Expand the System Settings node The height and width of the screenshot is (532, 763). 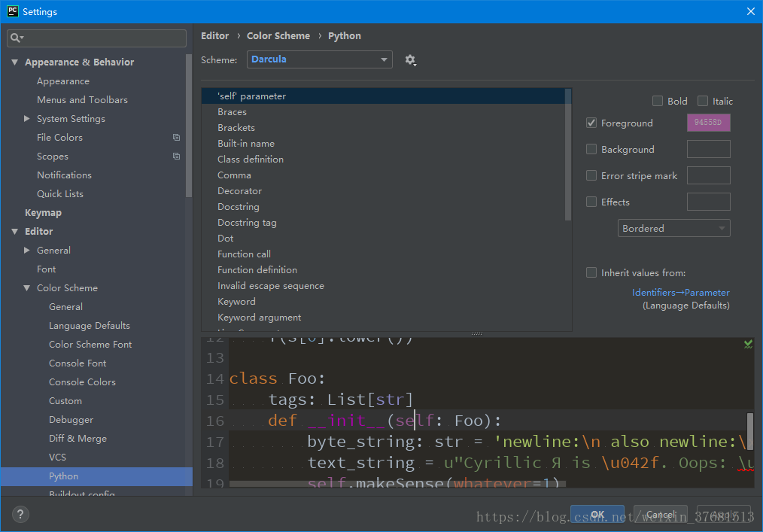(x=27, y=118)
